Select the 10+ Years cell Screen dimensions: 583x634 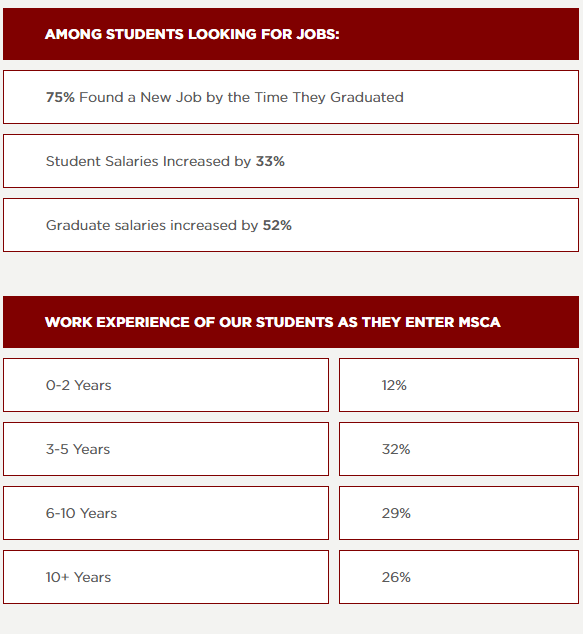(x=166, y=577)
